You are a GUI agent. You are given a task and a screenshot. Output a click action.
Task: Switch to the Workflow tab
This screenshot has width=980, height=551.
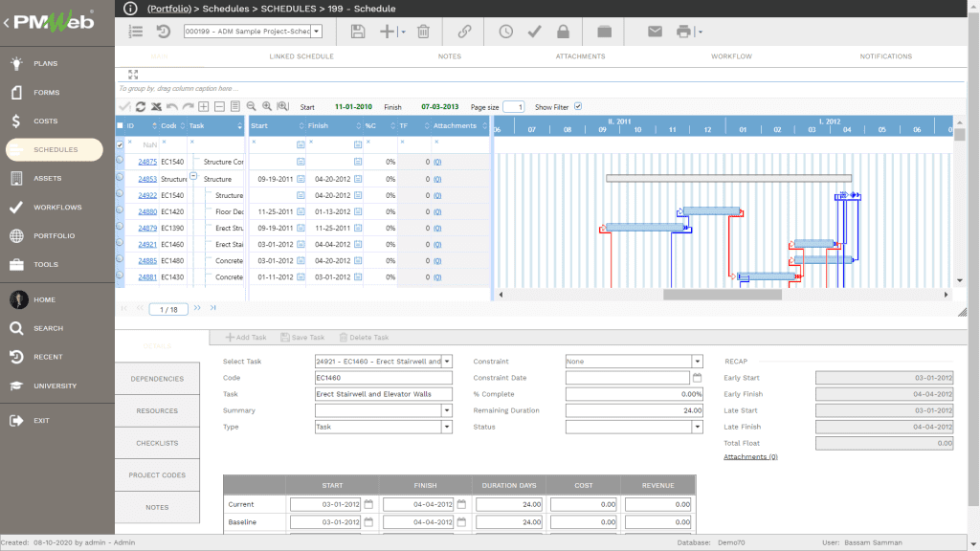pos(731,56)
